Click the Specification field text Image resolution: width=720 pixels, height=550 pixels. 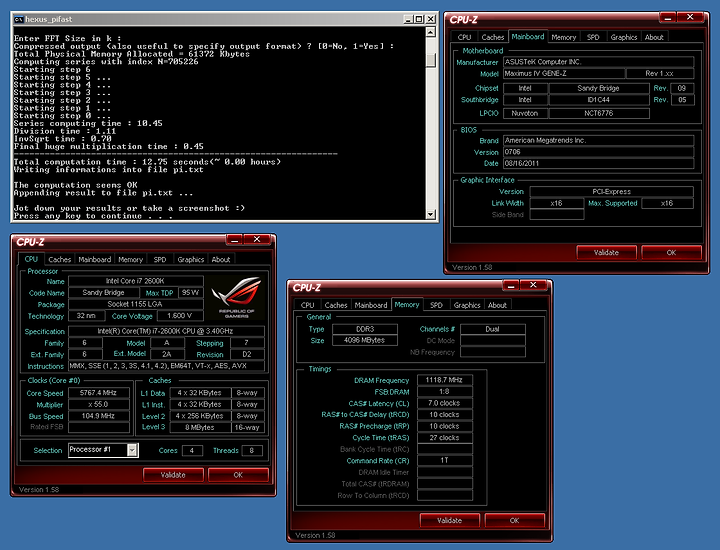tap(166, 331)
